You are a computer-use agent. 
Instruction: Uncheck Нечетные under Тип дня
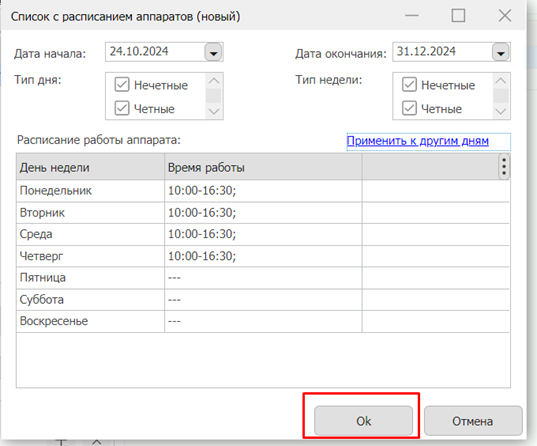click(x=122, y=85)
